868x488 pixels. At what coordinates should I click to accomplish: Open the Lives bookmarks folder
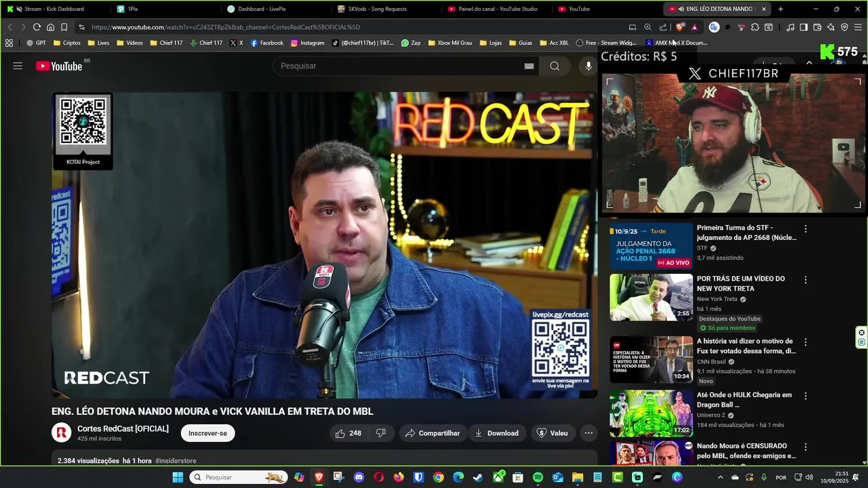tap(98, 43)
